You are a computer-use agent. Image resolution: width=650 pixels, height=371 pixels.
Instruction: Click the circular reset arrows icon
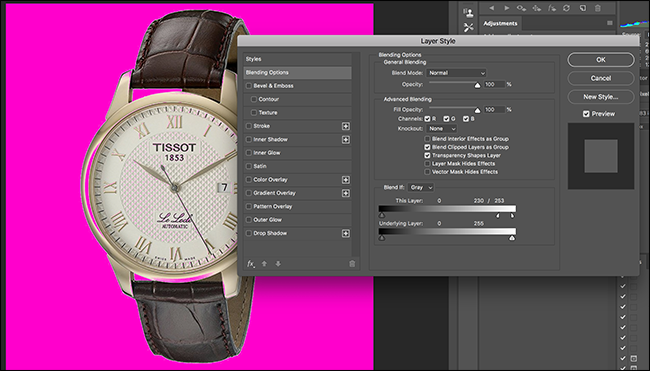tap(567, 8)
